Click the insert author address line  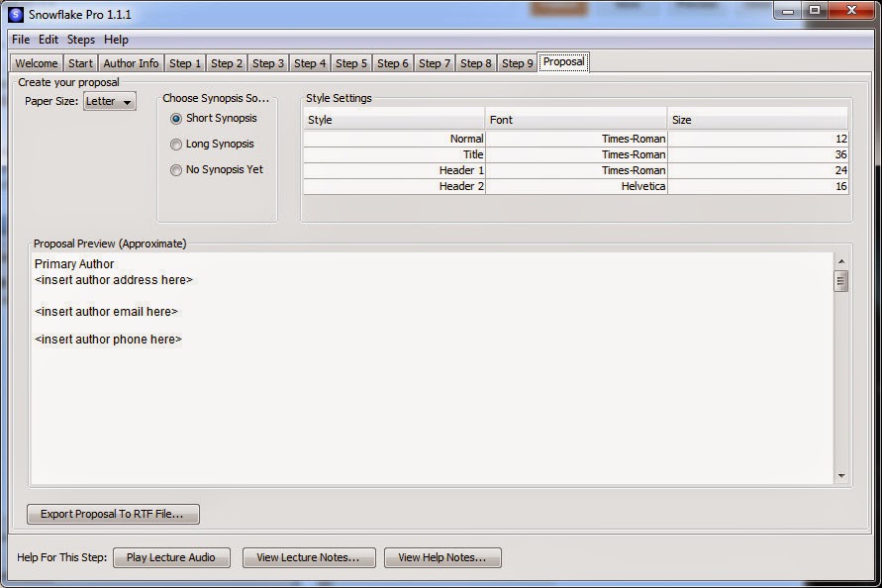114,280
